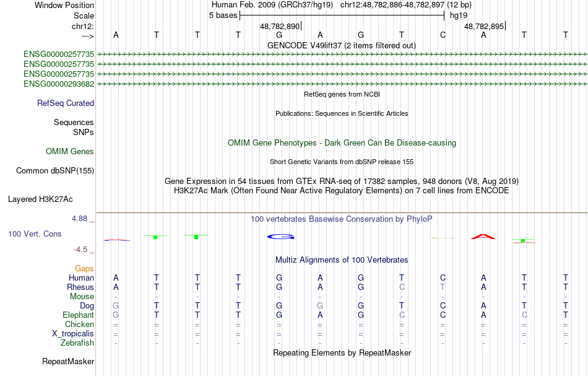
Task: Click the faded T base in the Rhesus row
Action: [x=443, y=287]
